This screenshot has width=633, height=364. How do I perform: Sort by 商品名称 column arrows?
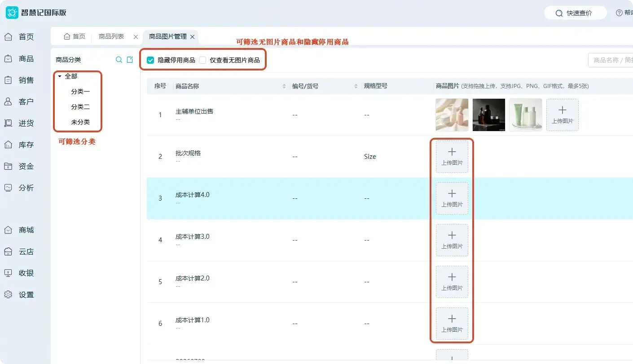coord(284,86)
